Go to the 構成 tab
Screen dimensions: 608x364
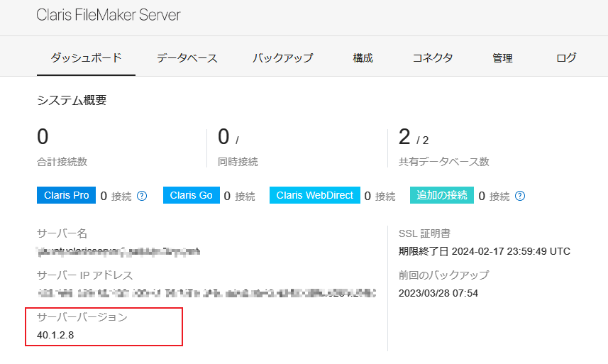pos(363,58)
